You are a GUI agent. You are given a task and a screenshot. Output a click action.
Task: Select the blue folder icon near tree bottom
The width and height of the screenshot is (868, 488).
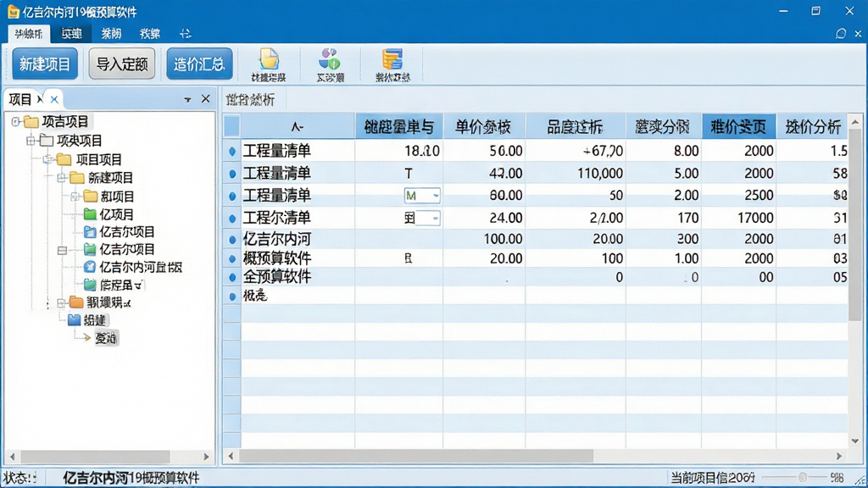(75, 319)
